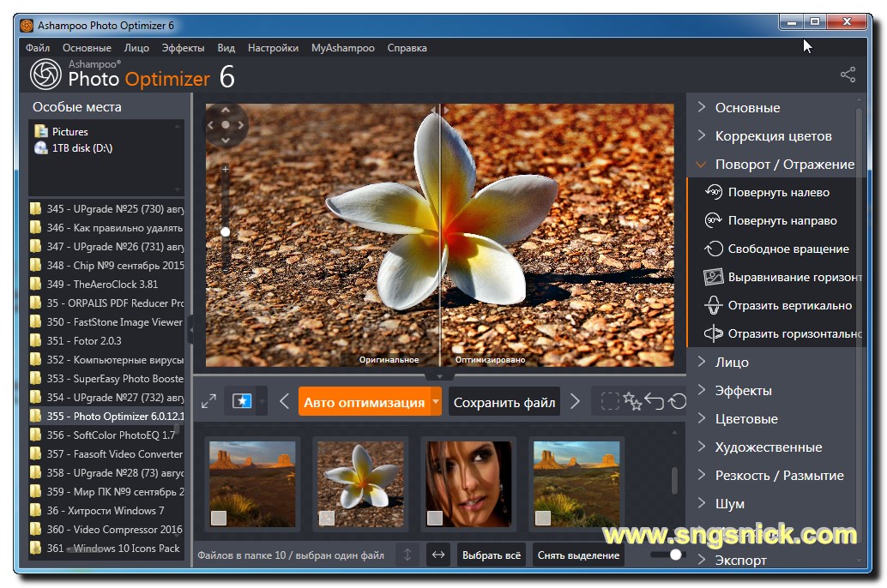Open the Pictures folder shortcut
Screen dimensions: 887x588
point(61,131)
